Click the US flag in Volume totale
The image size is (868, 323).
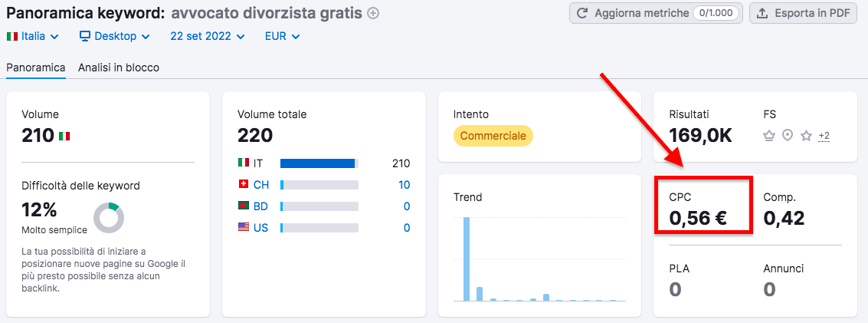point(244,228)
